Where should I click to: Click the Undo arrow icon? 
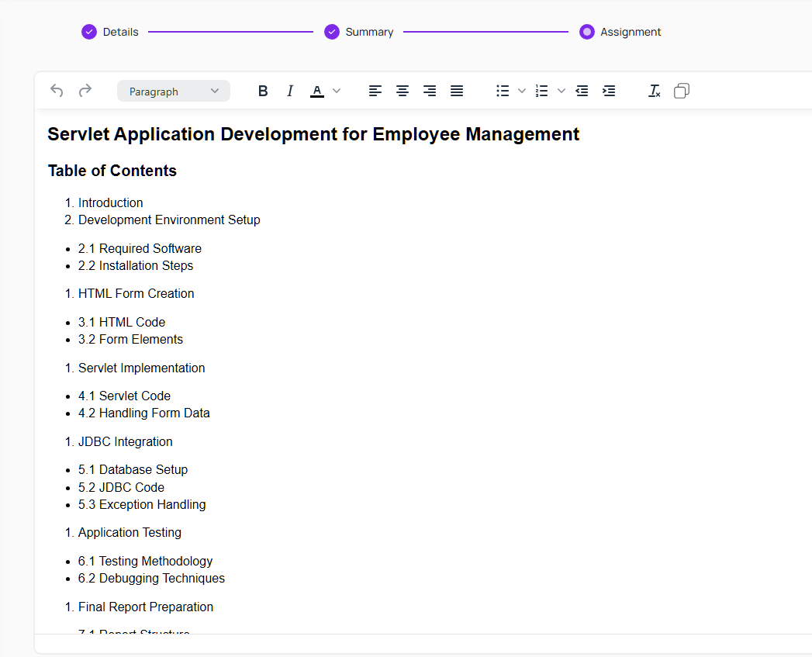pyautogui.click(x=57, y=91)
